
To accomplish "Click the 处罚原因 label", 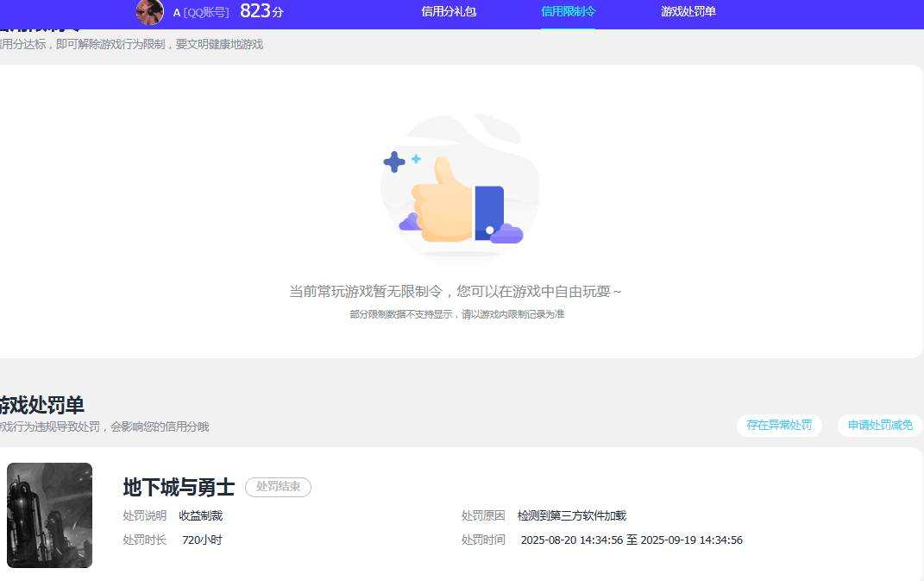I will pos(483,515).
